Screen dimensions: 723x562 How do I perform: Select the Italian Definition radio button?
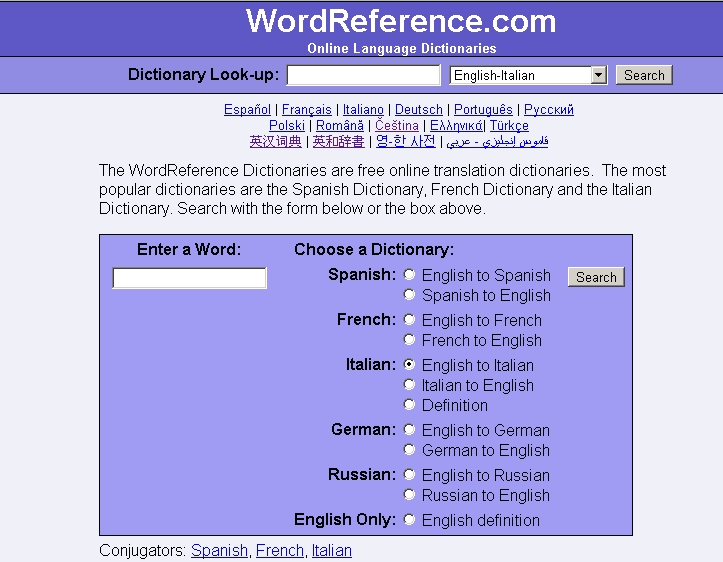pyautogui.click(x=409, y=405)
